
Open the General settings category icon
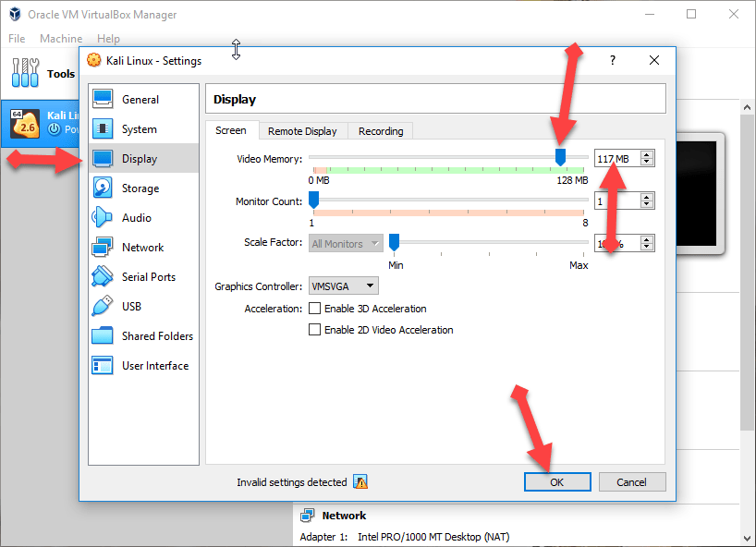pos(103,100)
